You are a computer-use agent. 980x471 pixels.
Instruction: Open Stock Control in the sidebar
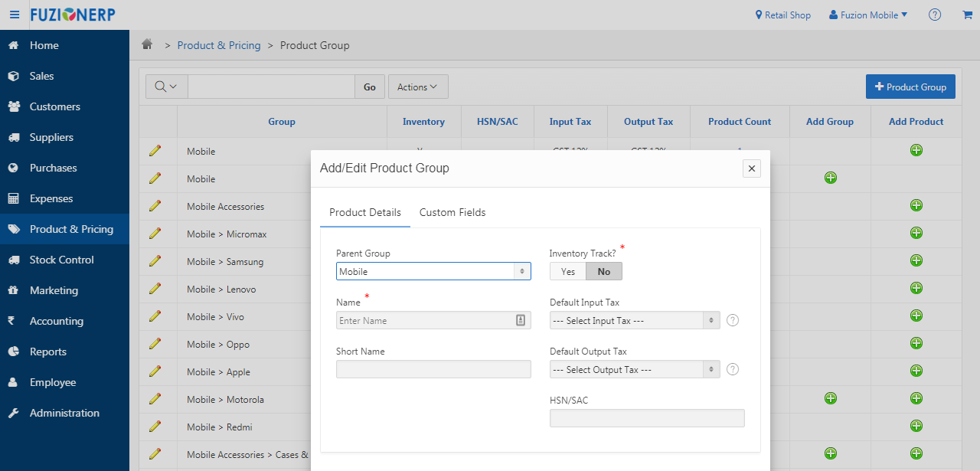pos(61,260)
